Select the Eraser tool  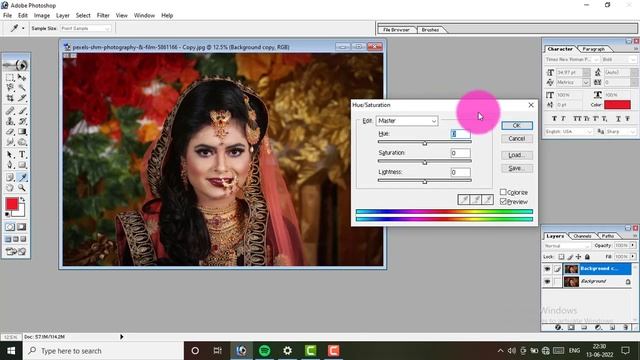point(10,131)
